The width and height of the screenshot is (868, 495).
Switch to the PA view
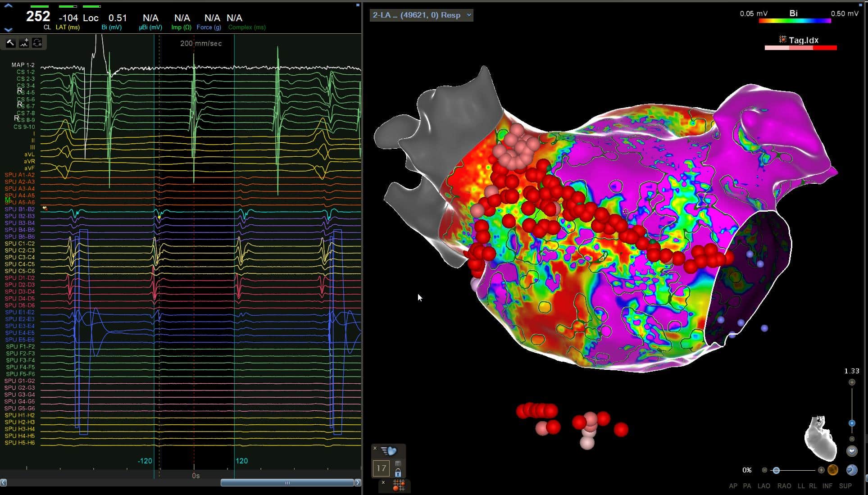click(747, 486)
